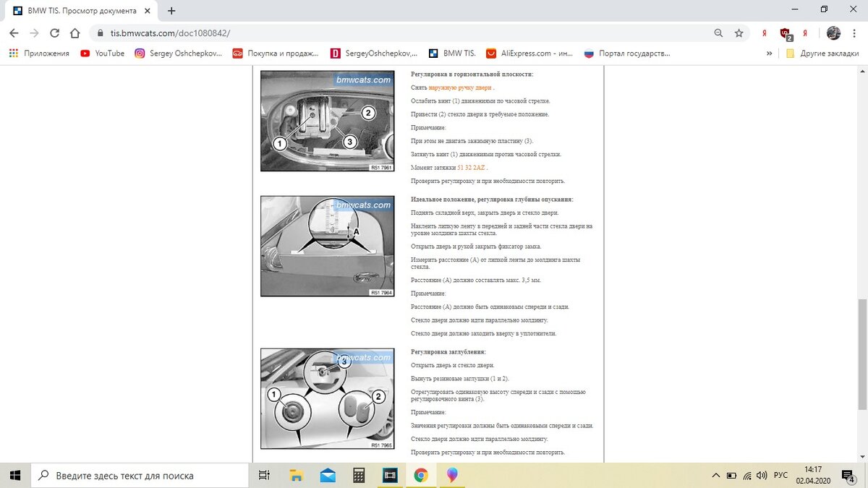Show hidden system tray icons
Viewport: 868px width, 488px height.
click(x=716, y=475)
